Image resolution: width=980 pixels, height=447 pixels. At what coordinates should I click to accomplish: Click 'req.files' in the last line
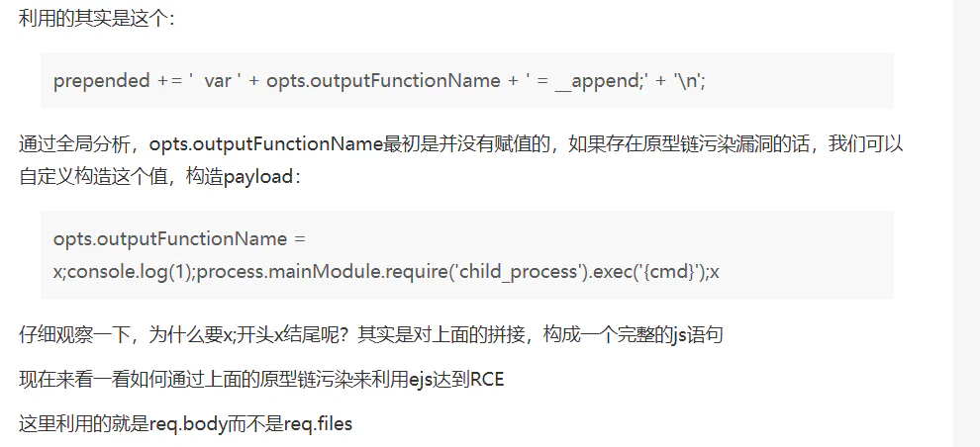[318, 424]
